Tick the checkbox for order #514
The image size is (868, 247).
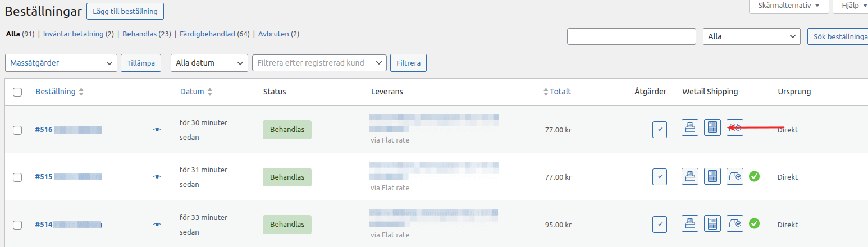tap(17, 225)
